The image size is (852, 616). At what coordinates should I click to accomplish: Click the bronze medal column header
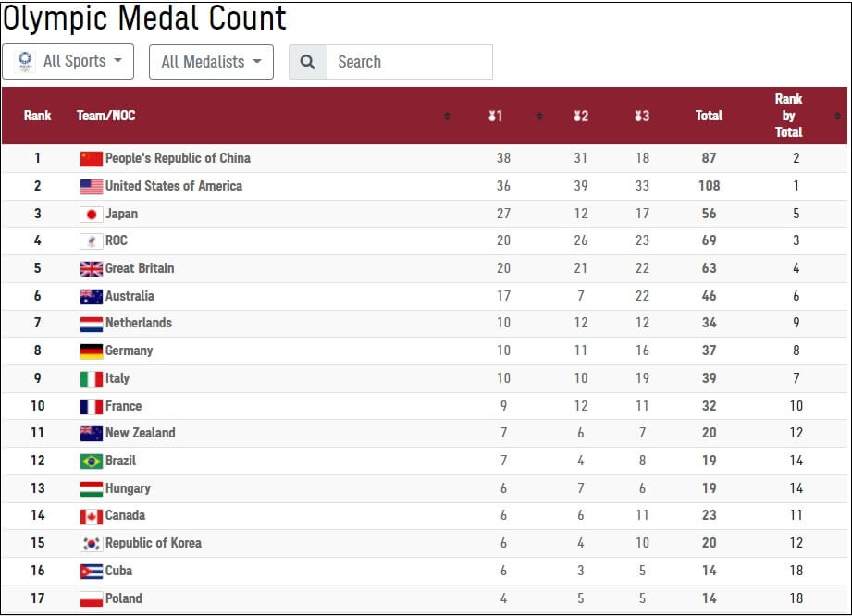[642, 116]
